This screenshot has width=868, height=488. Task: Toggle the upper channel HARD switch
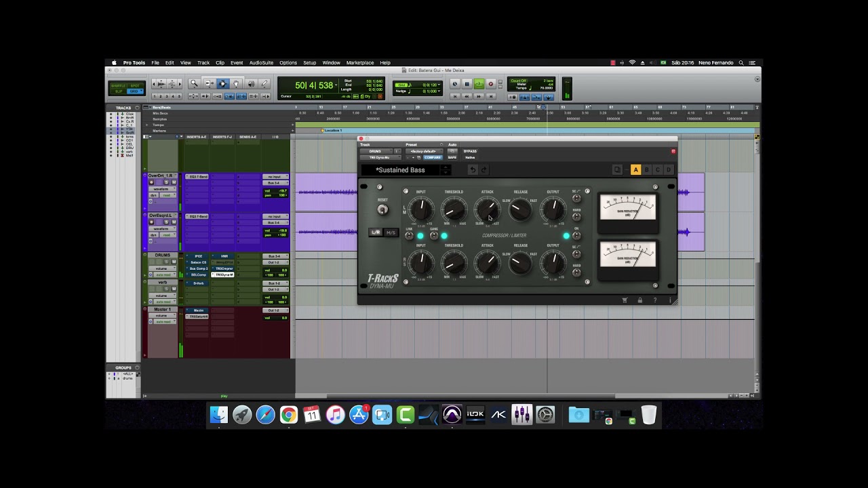pyautogui.click(x=576, y=217)
